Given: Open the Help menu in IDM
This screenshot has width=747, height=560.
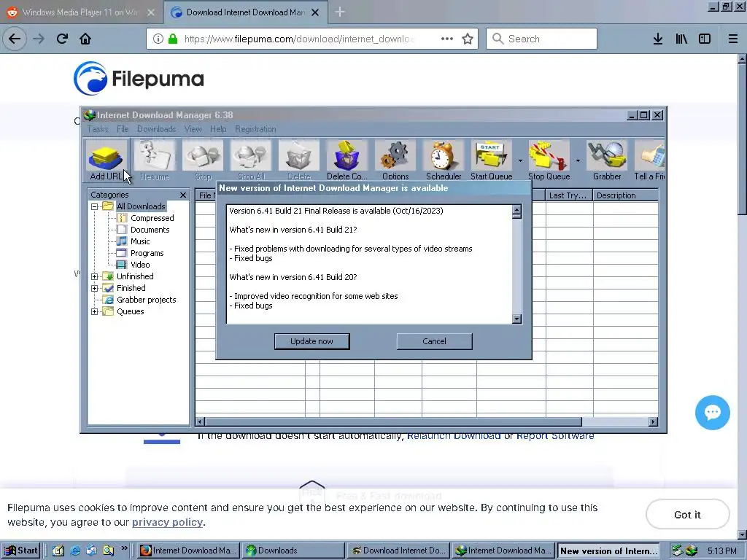Looking at the screenshot, I should (x=218, y=129).
